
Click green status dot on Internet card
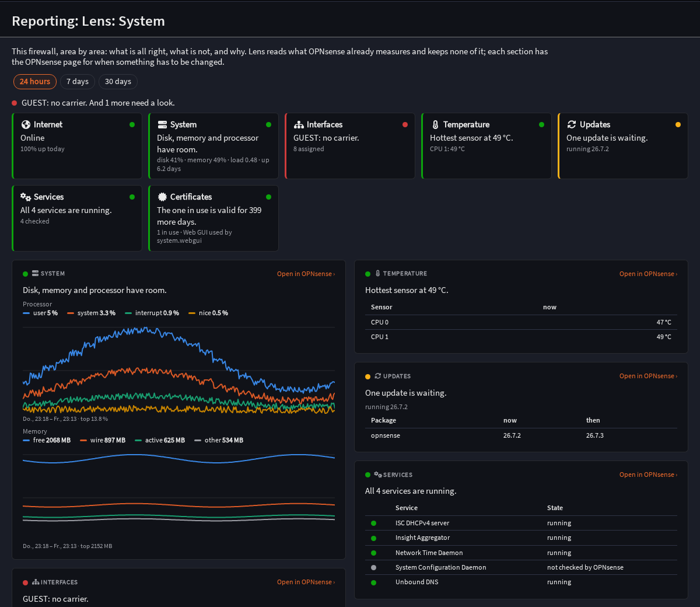pos(132,124)
